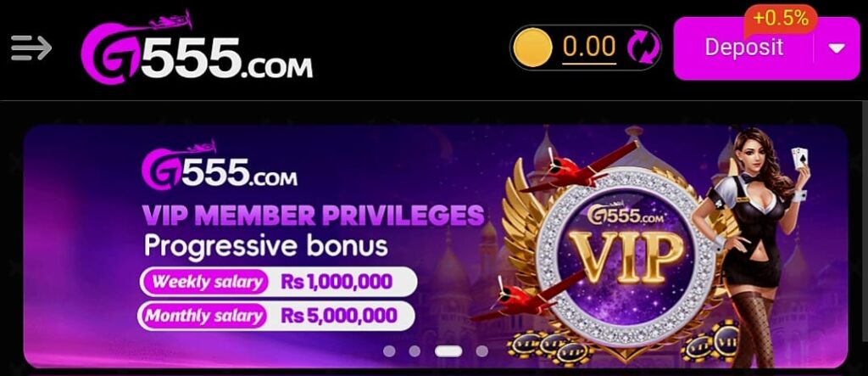Click the Weekly salary label

tap(206, 282)
